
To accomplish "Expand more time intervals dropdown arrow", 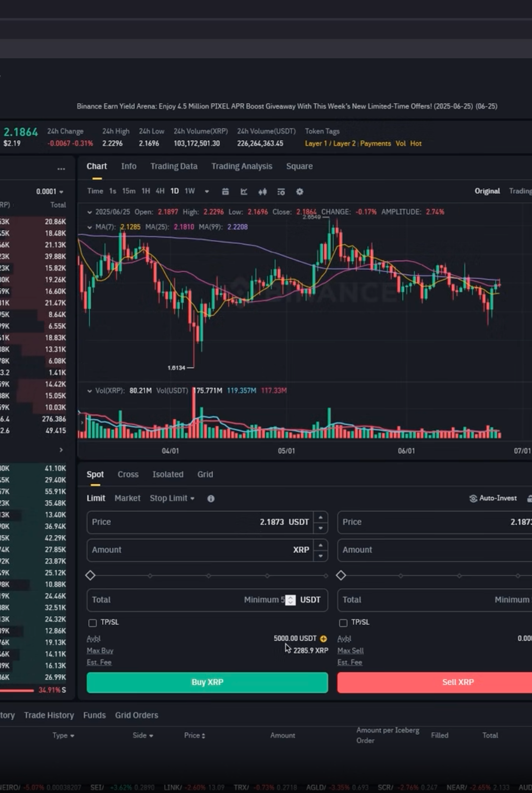I will (x=207, y=191).
